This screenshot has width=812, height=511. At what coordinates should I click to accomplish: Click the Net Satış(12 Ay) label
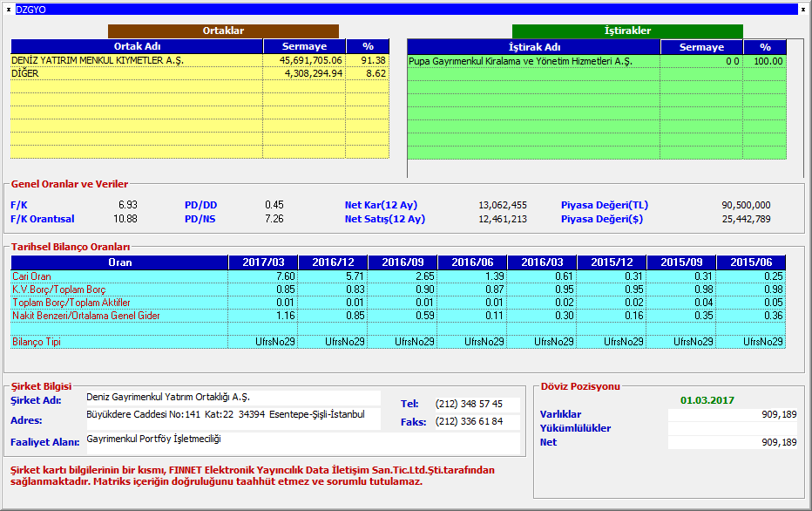(x=385, y=219)
